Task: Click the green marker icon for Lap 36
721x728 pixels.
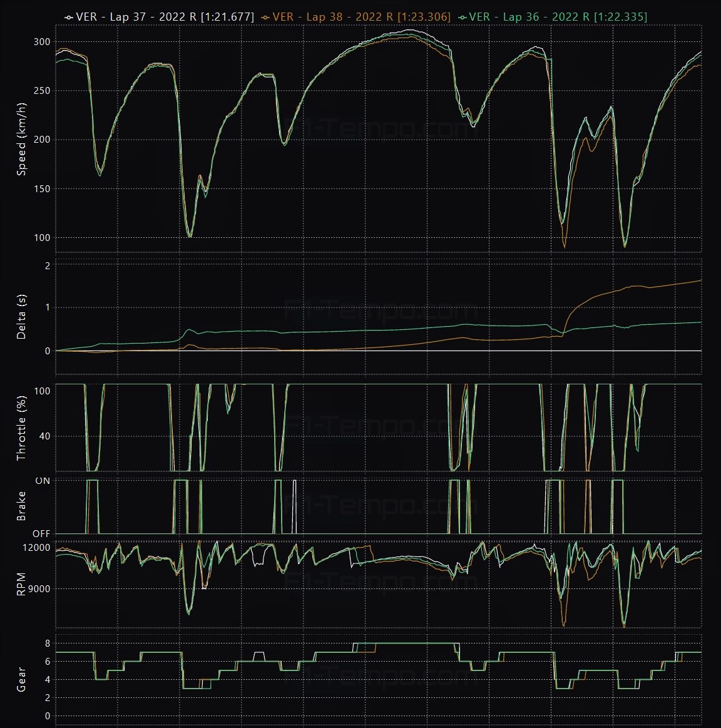Action: (x=463, y=17)
